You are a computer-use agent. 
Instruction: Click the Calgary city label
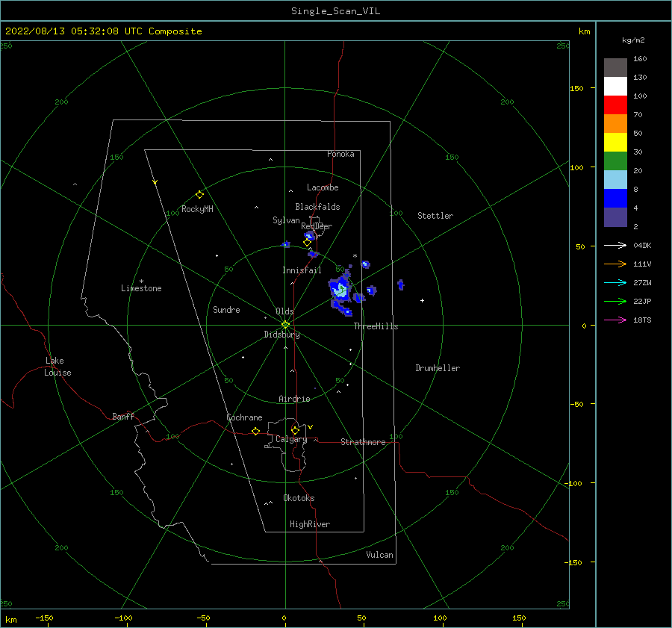coord(291,439)
